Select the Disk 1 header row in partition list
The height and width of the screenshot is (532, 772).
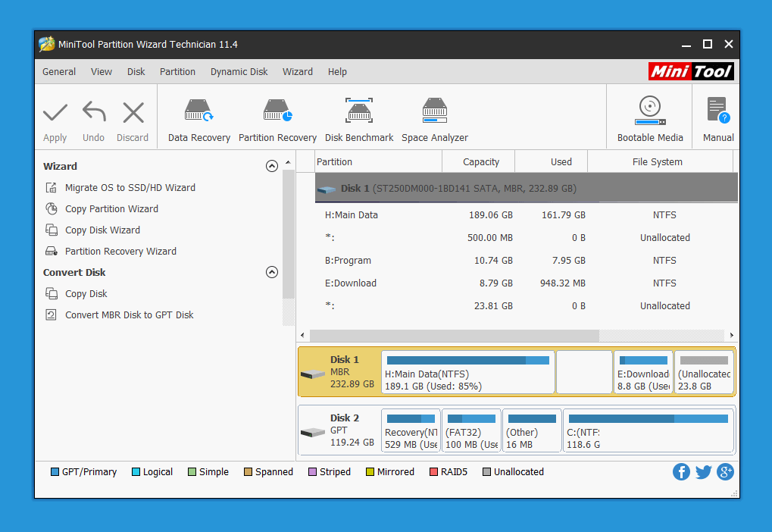pyautogui.click(x=527, y=188)
